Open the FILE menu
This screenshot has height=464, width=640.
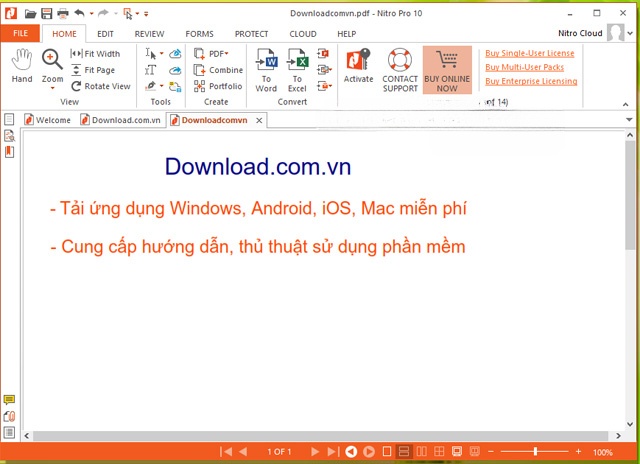[x=20, y=33]
